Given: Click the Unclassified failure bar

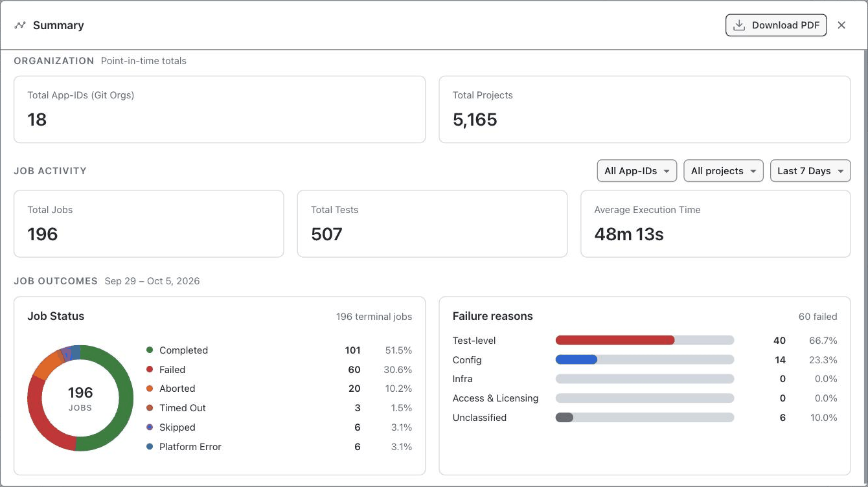Looking at the screenshot, I should (645, 418).
